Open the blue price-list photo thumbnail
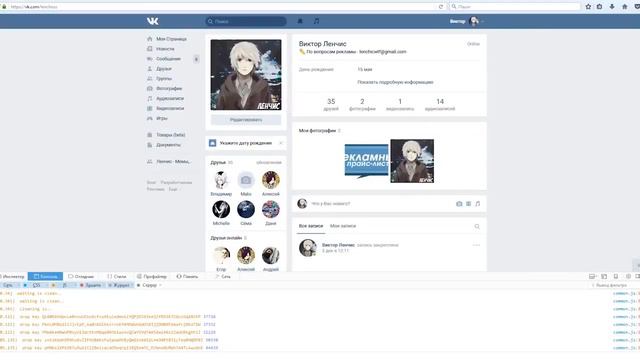Viewport: 640px width, 360px height. tap(367, 161)
